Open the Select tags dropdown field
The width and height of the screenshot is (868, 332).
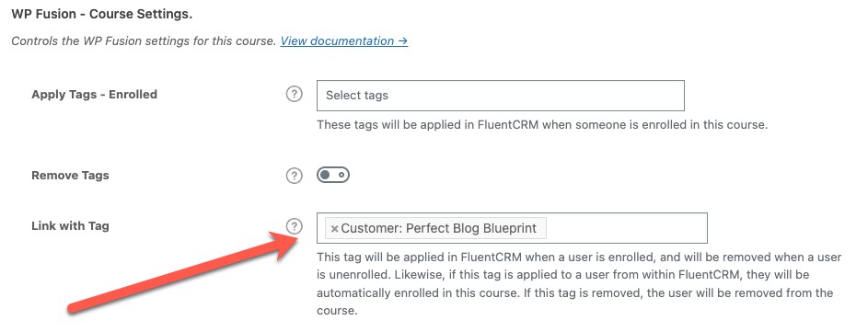[x=501, y=95]
